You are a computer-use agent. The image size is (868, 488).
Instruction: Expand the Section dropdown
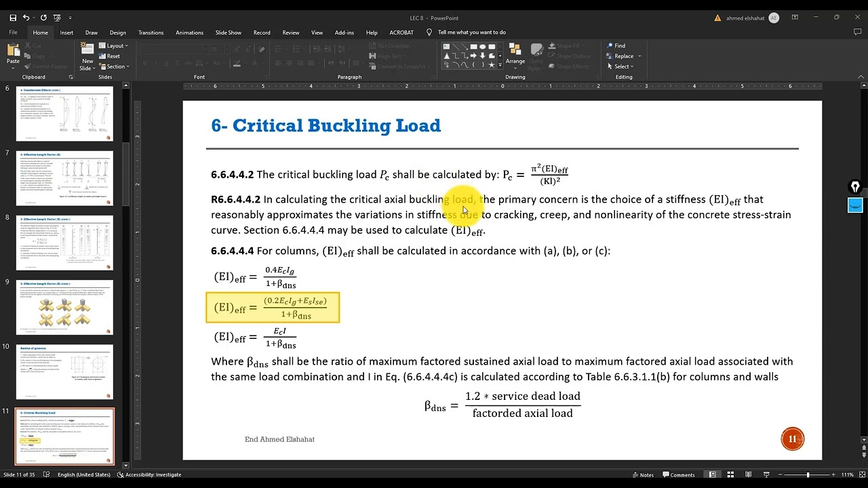point(113,66)
